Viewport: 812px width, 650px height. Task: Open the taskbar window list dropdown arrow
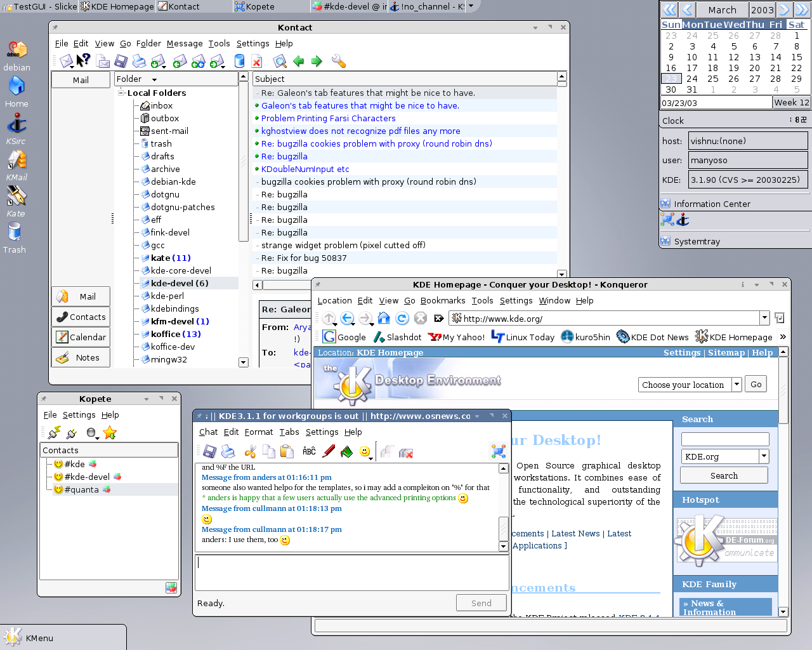(x=471, y=6)
